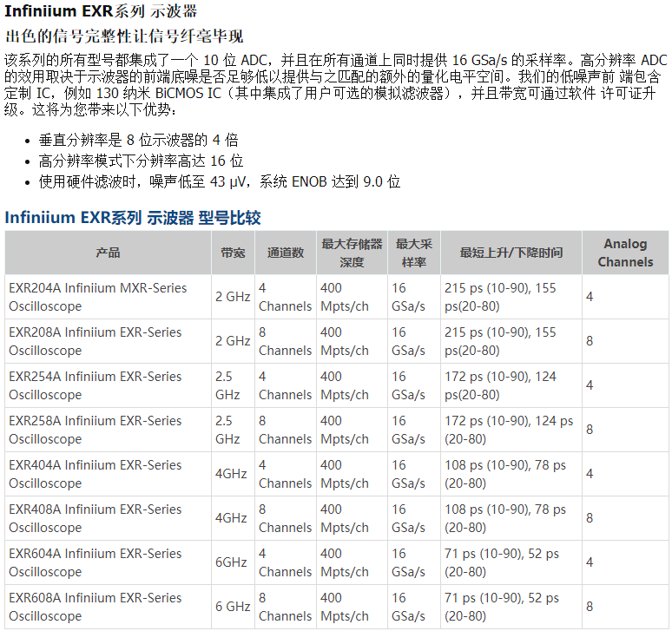
Task: Click the heading '出色的信号完整性让信号纤毫毕现'
Action: pos(124,36)
